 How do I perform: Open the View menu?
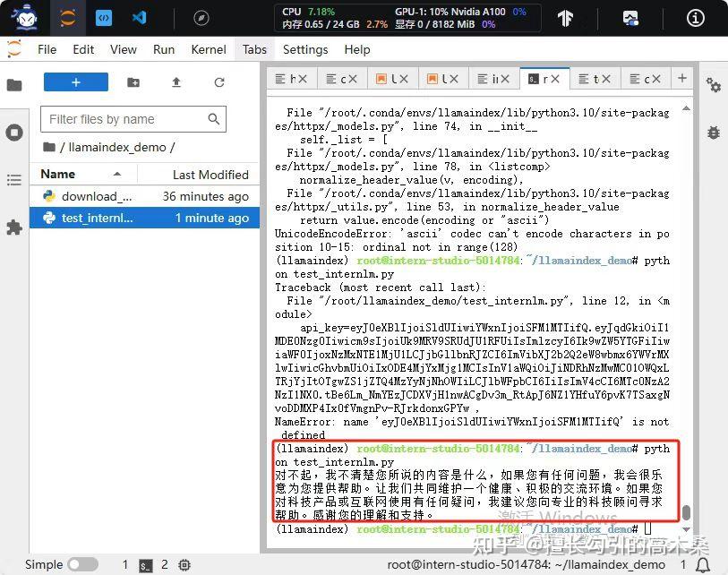[x=123, y=49]
